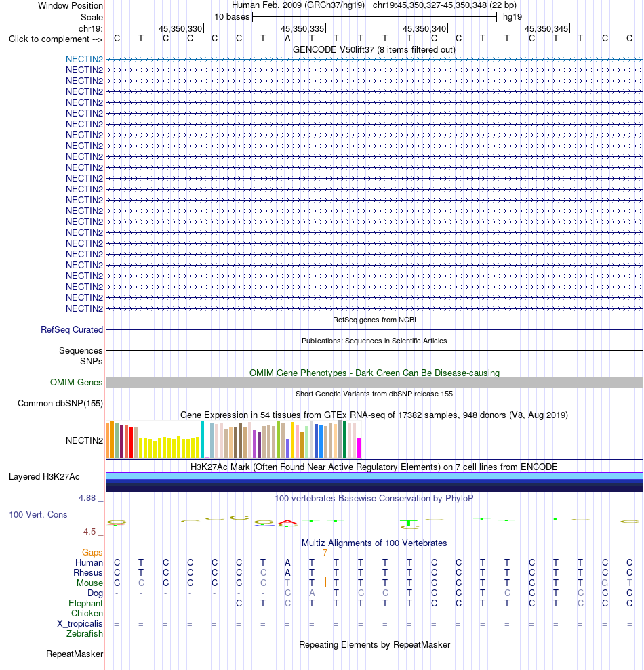Click the 45,350,340 position marker

pyautogui.click(x=424, y=28)
